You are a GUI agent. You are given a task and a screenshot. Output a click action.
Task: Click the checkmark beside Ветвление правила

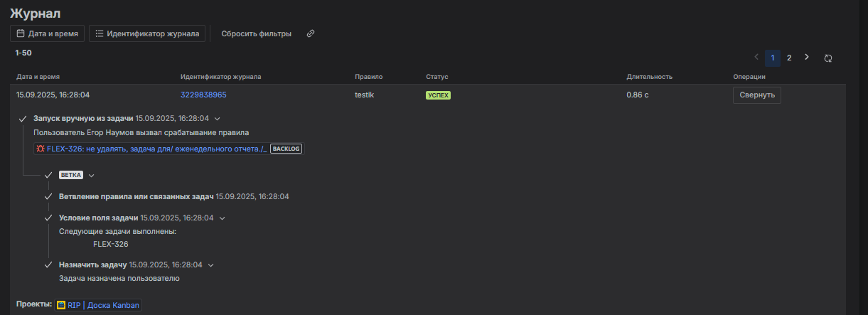click(48, 196)
